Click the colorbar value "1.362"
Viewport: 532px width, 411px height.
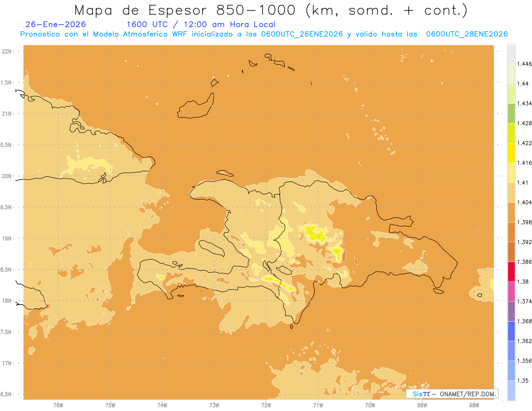click(524, 341)
